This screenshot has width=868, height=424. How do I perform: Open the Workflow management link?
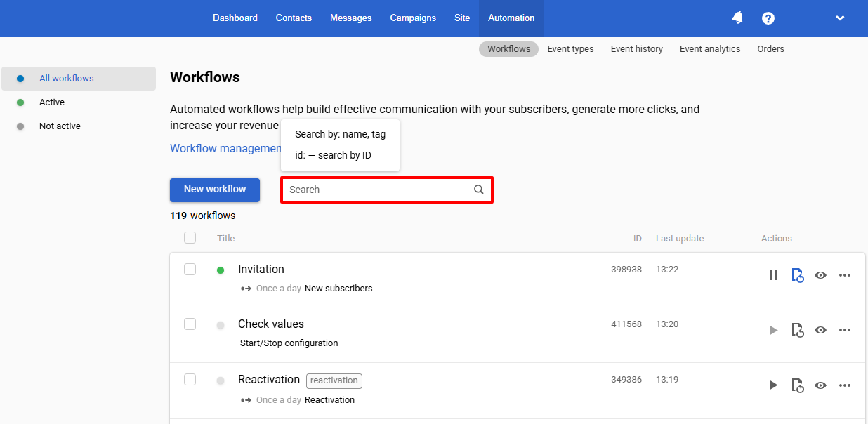pos(225,149)
